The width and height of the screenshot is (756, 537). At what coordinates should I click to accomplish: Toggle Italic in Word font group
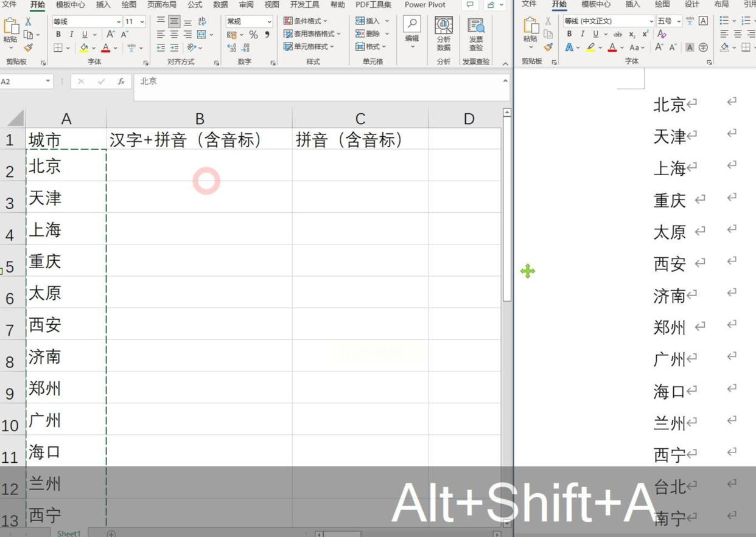pyautogui.click(x=583, y=34)
